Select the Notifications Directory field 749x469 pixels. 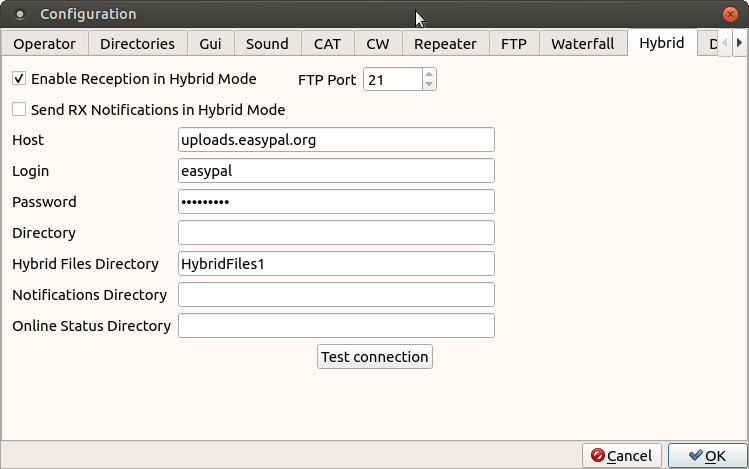[x=336, y=295]
